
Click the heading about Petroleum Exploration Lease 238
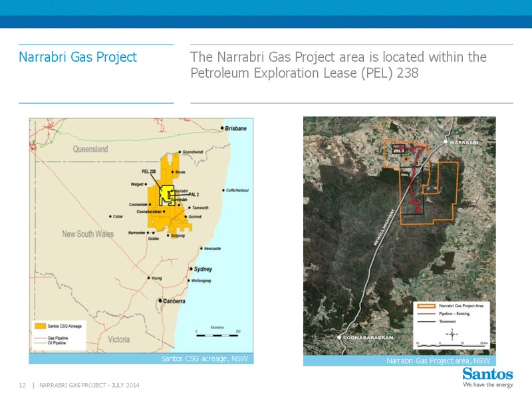pyautogui.click(x=338, y=65)
